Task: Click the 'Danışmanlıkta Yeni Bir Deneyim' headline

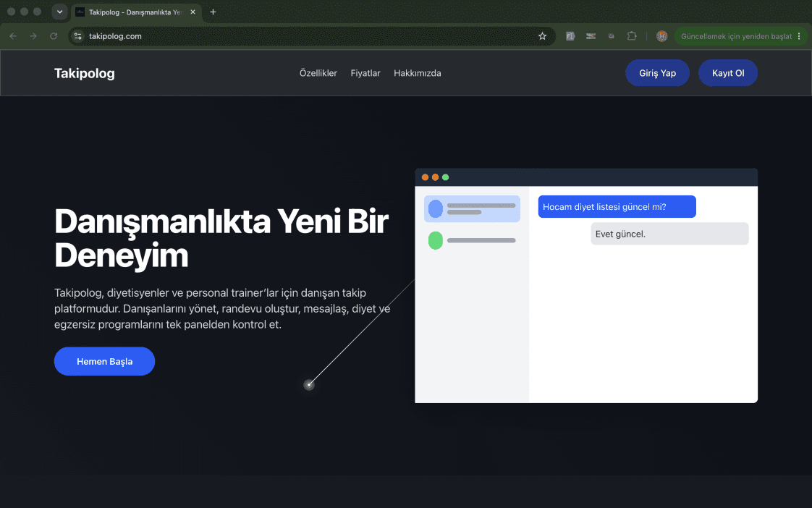Action: (x=221, y=238)
